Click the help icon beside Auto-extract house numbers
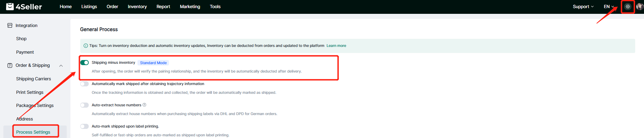 [x=144, y=105]
